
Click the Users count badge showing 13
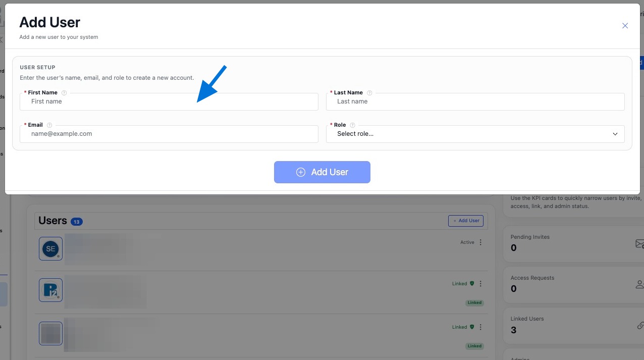tap(77, 222)
